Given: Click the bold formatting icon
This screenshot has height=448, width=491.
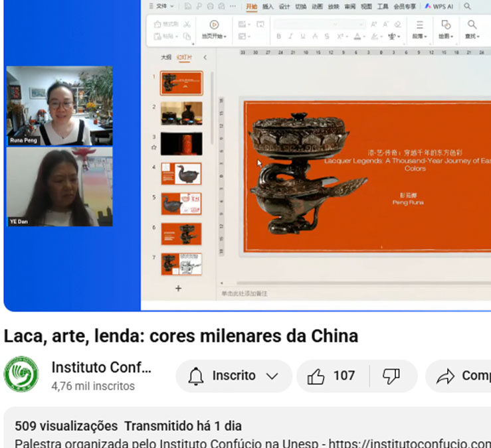Looking at the screenshot, I should pyautogui.click(x=279, y=37).
